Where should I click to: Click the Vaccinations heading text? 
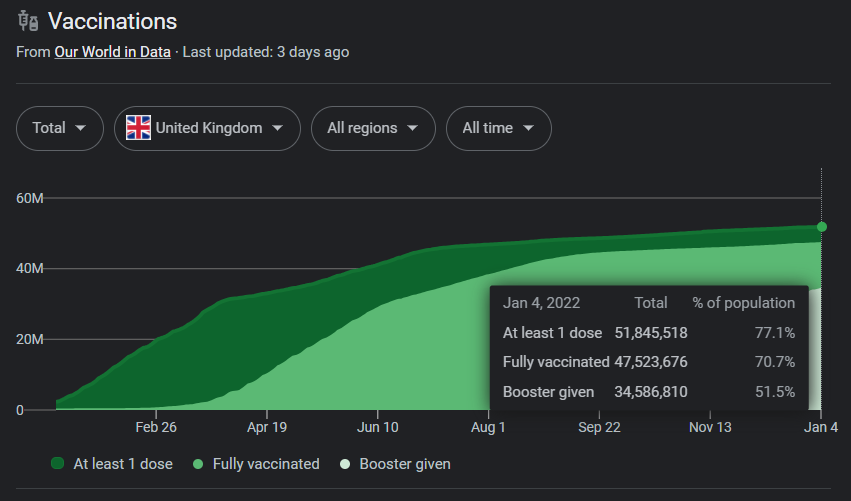[x=112, y=21]
